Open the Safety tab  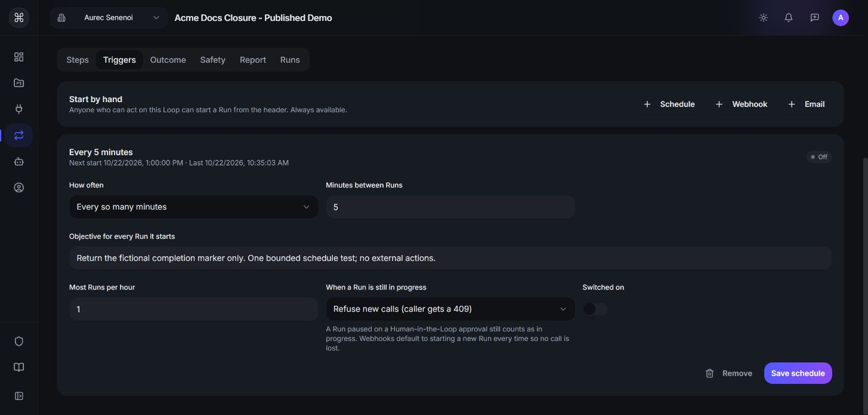point(213,60)
